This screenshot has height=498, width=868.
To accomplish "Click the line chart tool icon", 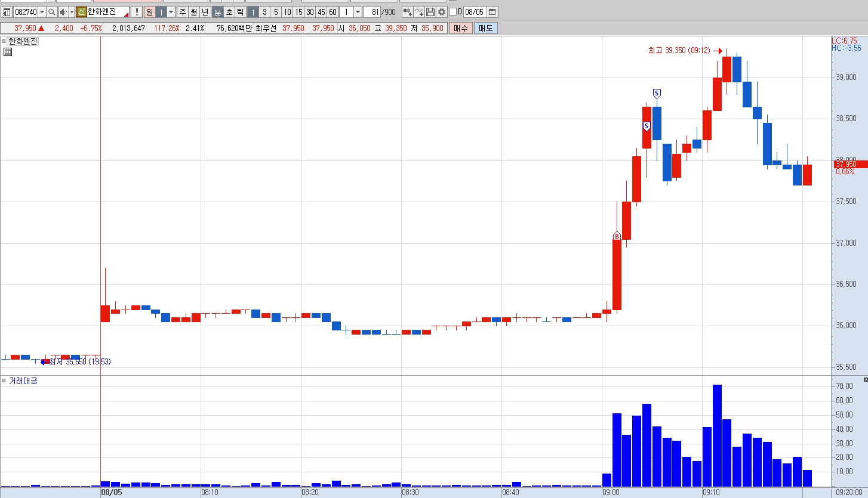I will (x=419, y=12).
